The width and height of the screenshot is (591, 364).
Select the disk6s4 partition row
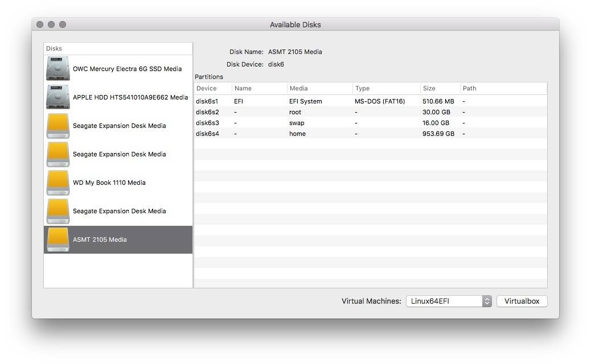(371, 134)
